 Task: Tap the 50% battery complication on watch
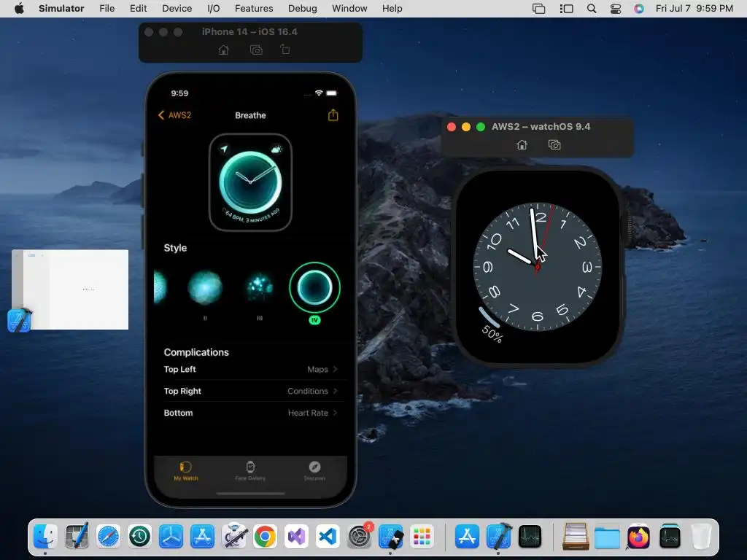coord(491,325)
